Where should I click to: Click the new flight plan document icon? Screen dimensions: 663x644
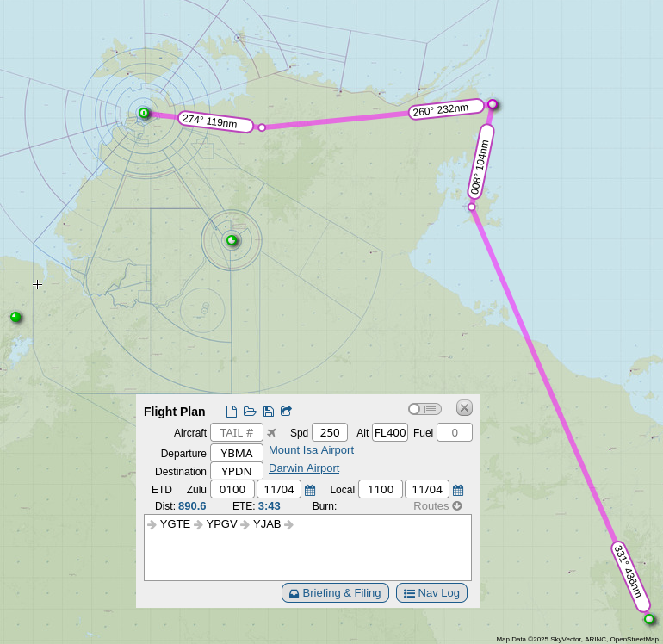tap(232, 412)
